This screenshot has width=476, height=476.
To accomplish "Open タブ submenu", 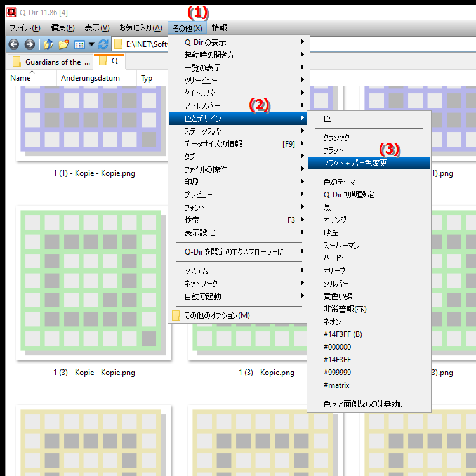I will point(238,157).
